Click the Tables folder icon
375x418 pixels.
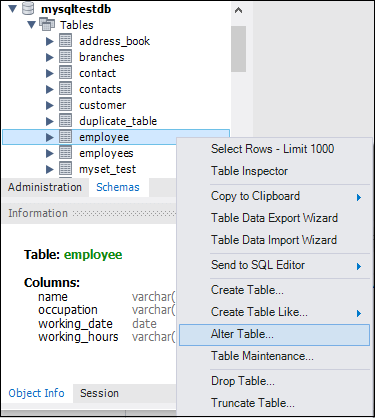47,25
